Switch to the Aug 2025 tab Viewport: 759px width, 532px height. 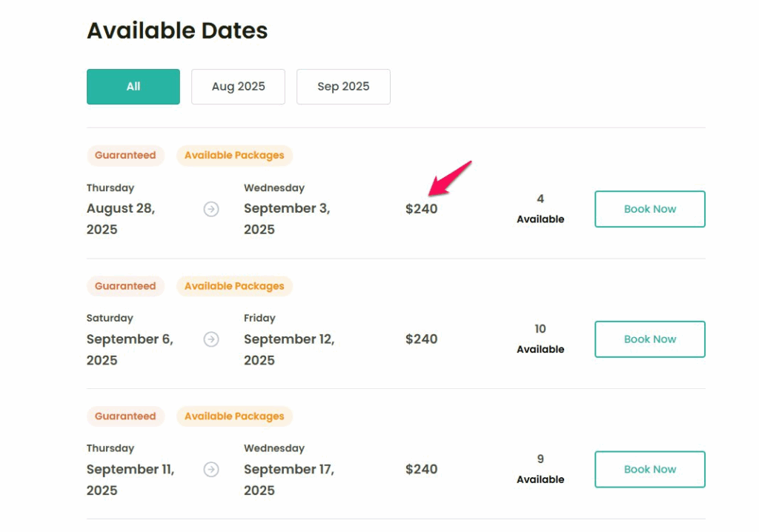pyautogui.click(x=238, y=87)
